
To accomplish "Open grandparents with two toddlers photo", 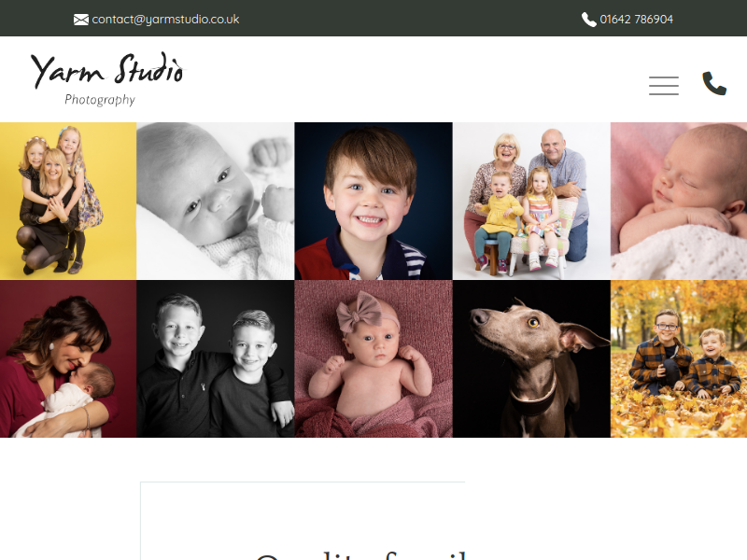I will pos(531,201).
